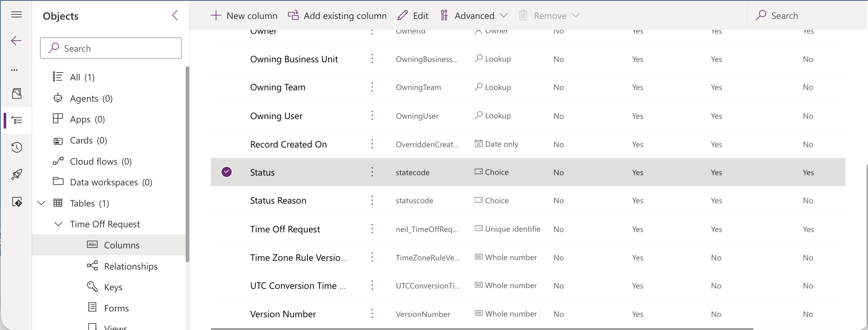This screenshot has width=868, height=330.
Task: Open Columns under Time Off Request
Action: pyautogui.click(x=122, y=245)
